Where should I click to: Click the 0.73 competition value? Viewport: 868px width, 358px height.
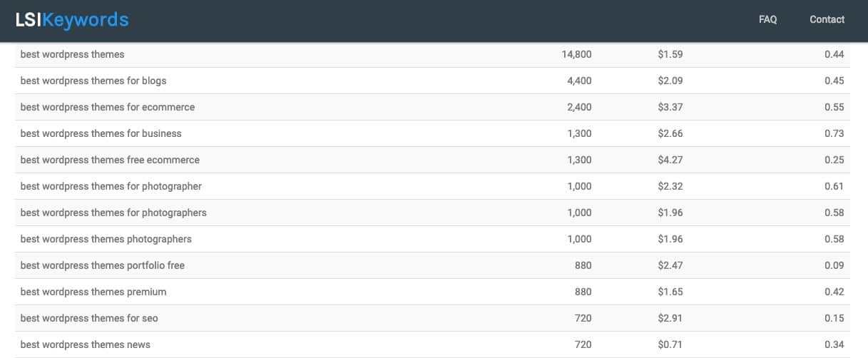pyautogui.click(x=834, y=133)
